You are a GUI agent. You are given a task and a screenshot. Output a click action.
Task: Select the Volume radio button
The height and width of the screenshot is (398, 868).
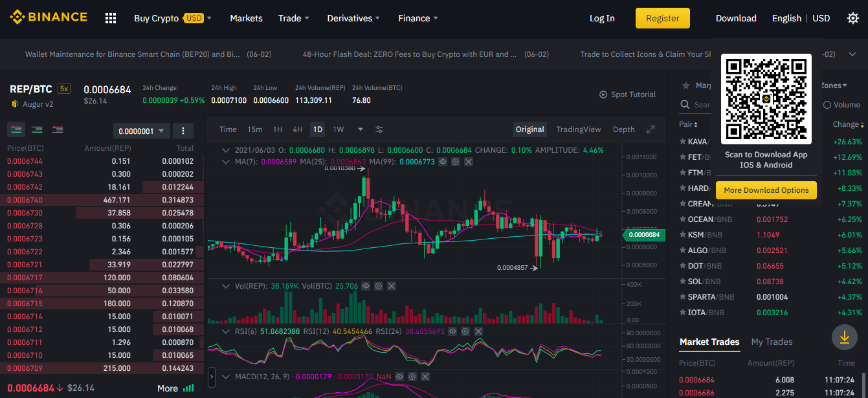(827, 105)
